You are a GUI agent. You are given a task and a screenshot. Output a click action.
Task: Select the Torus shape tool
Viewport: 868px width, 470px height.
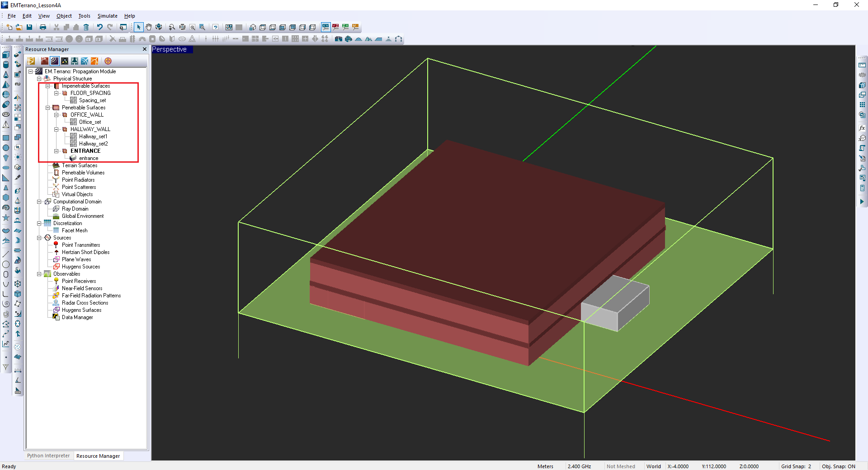pos(6,114)
